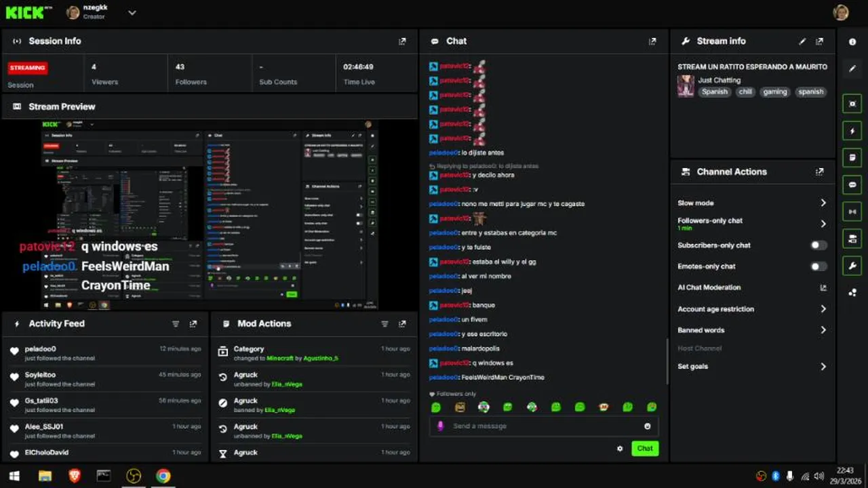Pop out the Chat panel
868x488 pixels.
652,41
